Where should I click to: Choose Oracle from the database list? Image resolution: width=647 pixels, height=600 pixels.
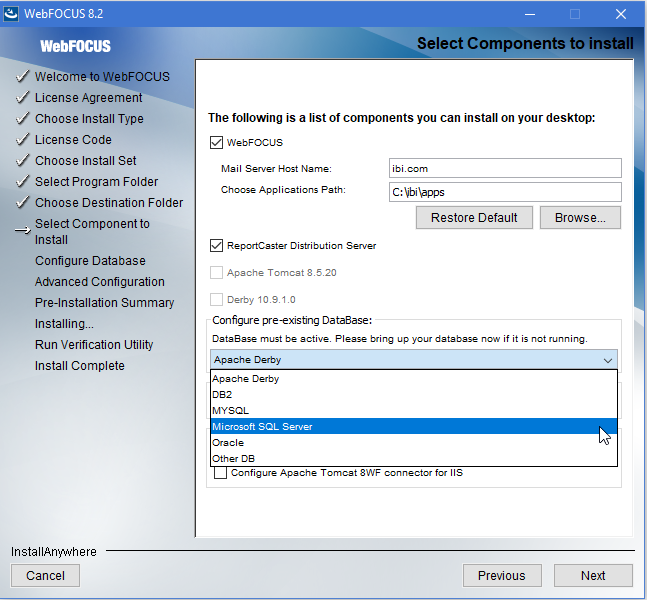(x=413, y=442)
